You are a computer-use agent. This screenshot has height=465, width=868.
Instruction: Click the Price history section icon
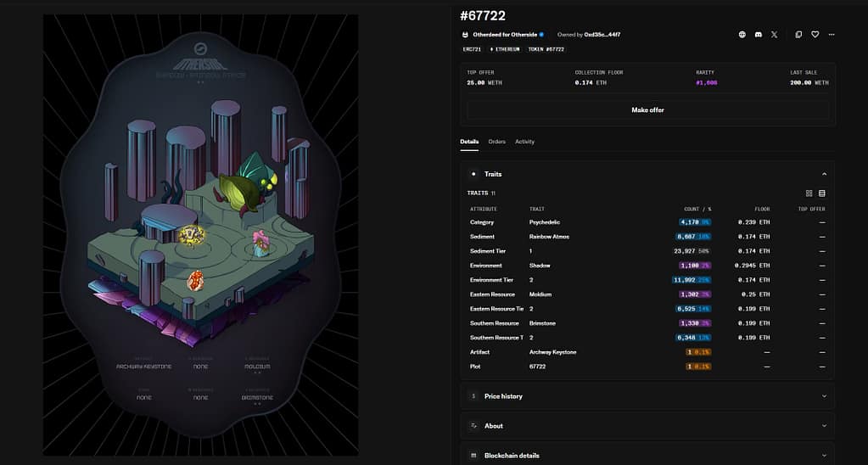[473, 395]
